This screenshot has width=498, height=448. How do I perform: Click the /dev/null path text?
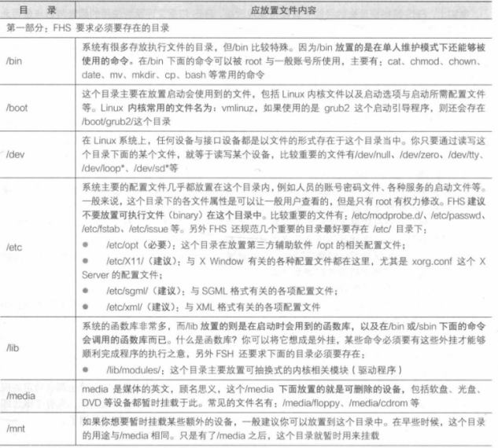point(373,155)
